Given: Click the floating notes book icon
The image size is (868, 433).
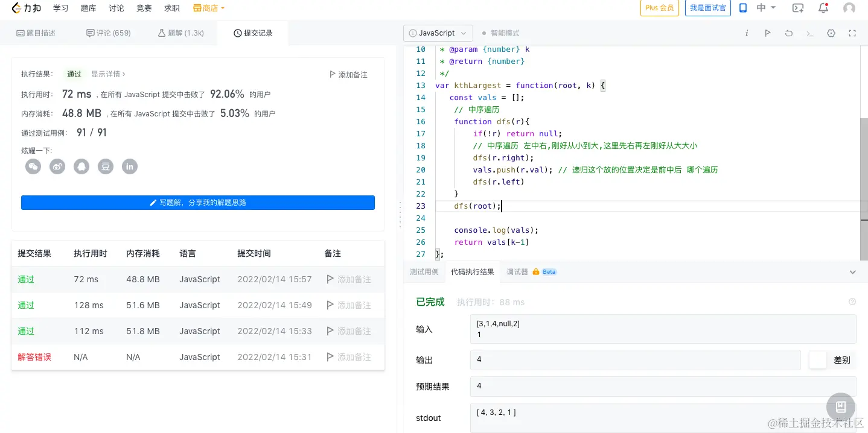Looking at the screenshot, I should pos(840,407).
